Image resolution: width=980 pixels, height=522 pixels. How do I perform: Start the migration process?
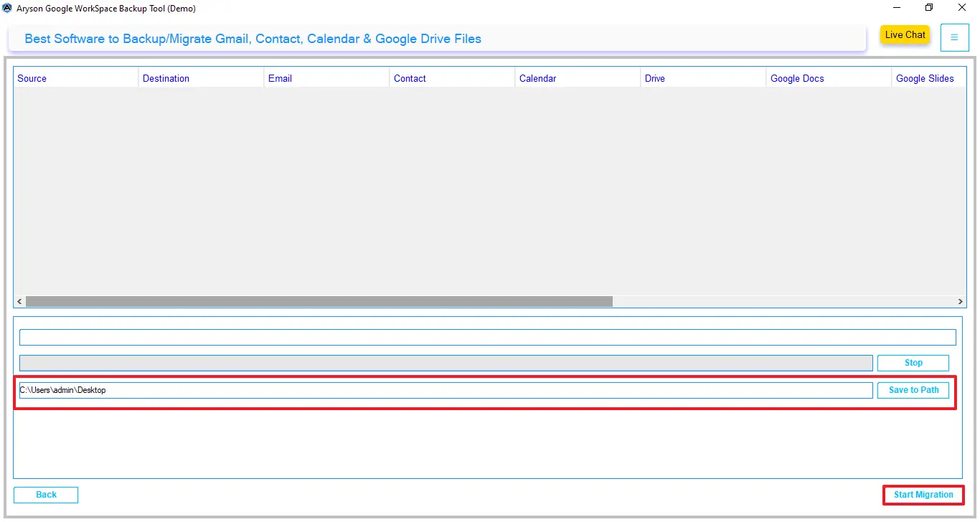point(923,495)
